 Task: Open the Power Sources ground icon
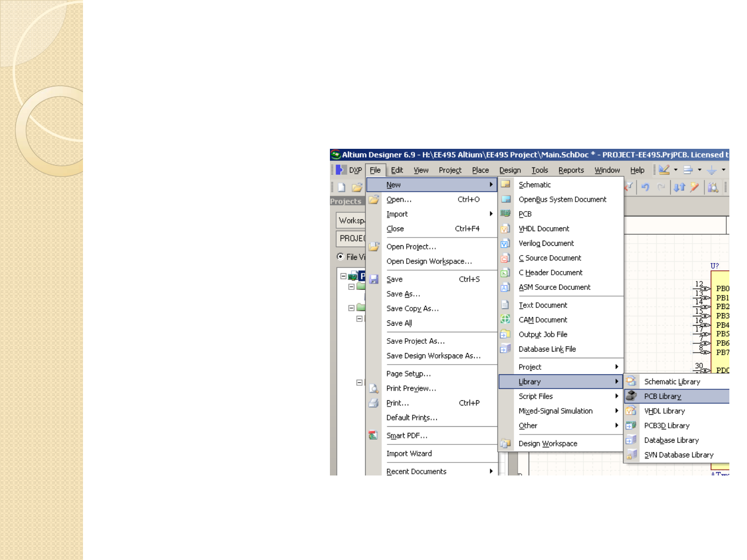click(x=712, y=170)
